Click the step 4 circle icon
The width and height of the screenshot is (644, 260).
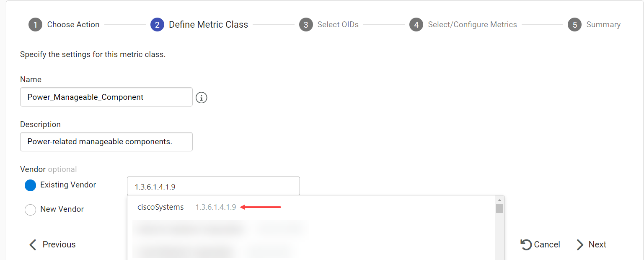click(x=416, y=25)
